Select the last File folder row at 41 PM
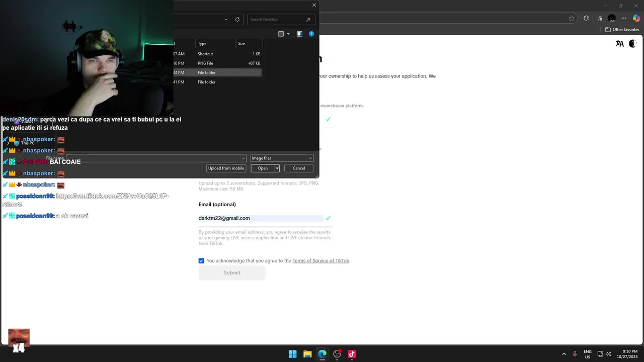 [217, 82]
